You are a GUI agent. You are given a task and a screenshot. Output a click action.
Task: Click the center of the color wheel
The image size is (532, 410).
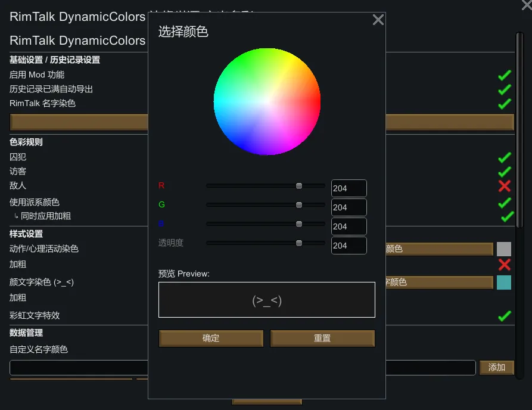pos(267,102)
